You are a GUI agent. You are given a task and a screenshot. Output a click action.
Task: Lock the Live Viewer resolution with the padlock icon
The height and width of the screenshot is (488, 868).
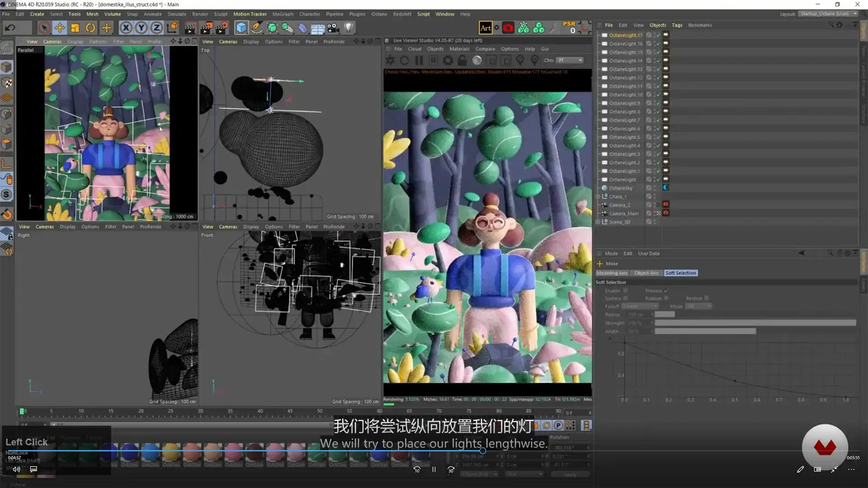pyautogui.click(x=461, y=60)
